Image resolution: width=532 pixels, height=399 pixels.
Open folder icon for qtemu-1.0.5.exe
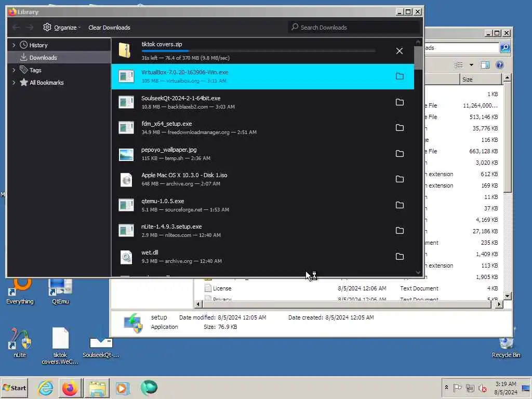click(x=400, y=205)
